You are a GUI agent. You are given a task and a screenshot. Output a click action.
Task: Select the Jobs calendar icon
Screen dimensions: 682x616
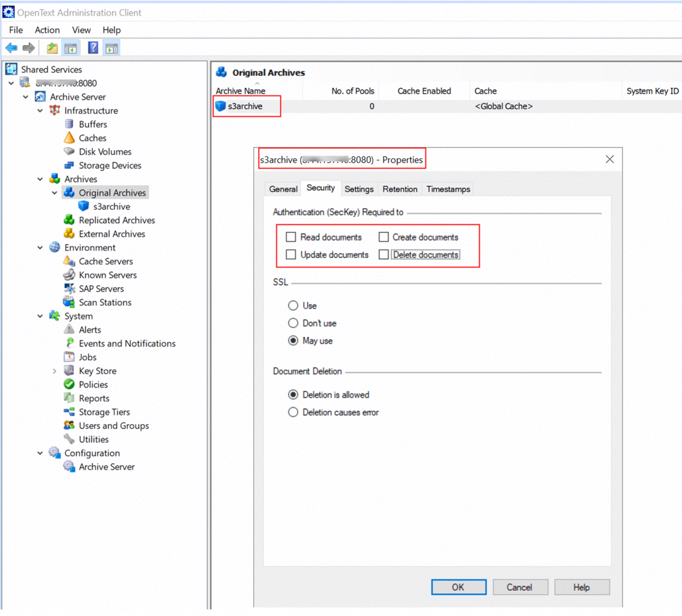pos(69,357)
